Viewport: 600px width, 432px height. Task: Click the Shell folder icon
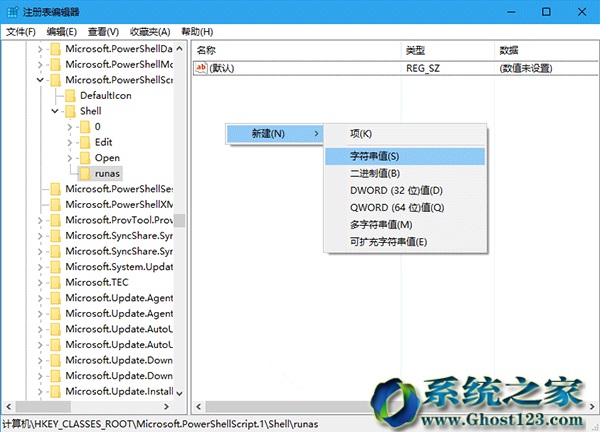tap(70, 111)
